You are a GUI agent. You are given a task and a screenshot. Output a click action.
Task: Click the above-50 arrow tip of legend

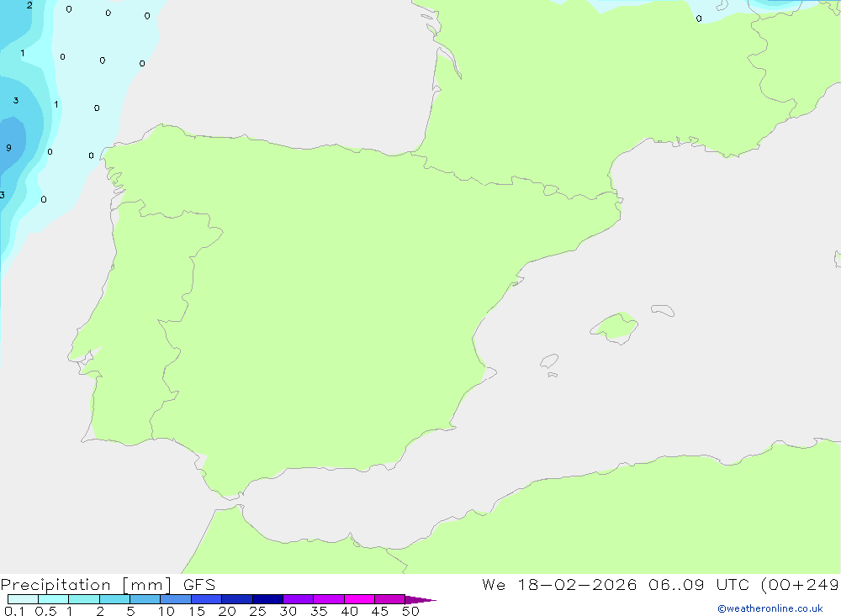(x=420, y=599)
